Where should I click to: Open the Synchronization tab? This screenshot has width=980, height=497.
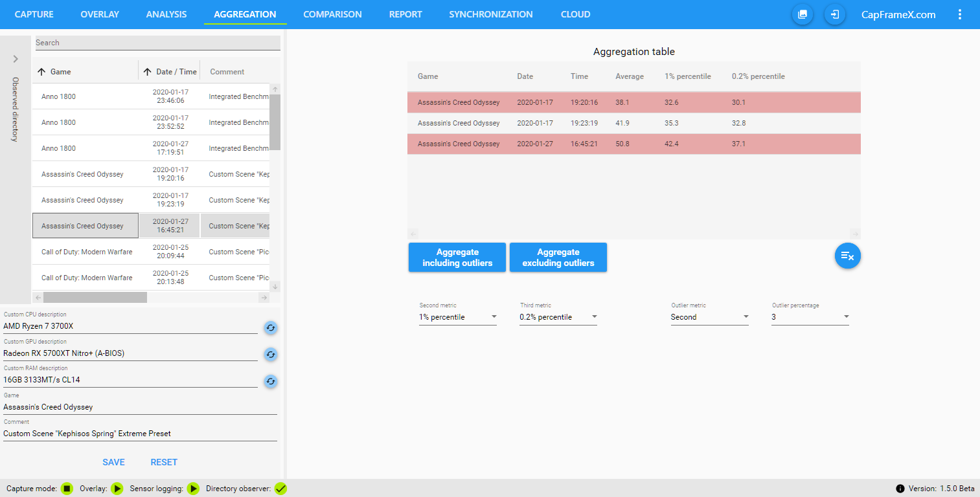click(x=491, y=14)
